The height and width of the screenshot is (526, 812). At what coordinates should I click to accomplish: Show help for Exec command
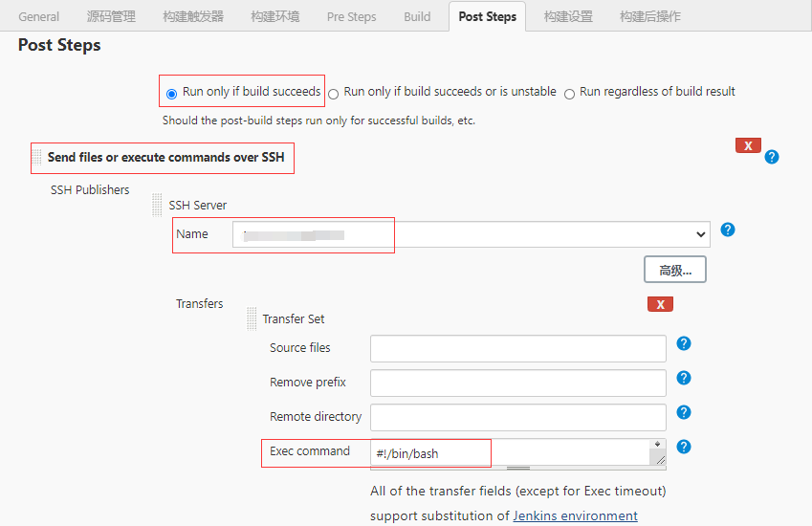click(684, 447)
